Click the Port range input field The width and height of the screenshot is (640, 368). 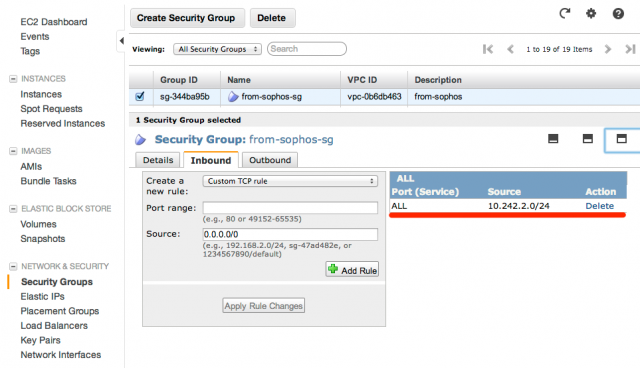coord(290,208)
